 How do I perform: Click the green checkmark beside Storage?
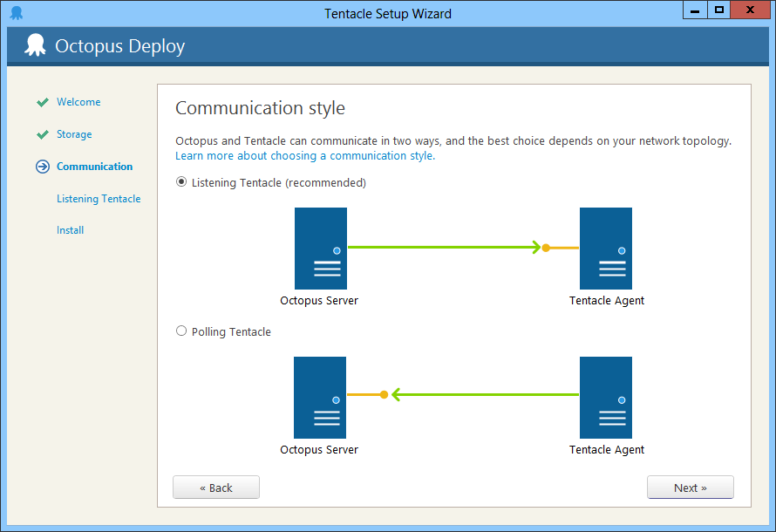point(42,134)
